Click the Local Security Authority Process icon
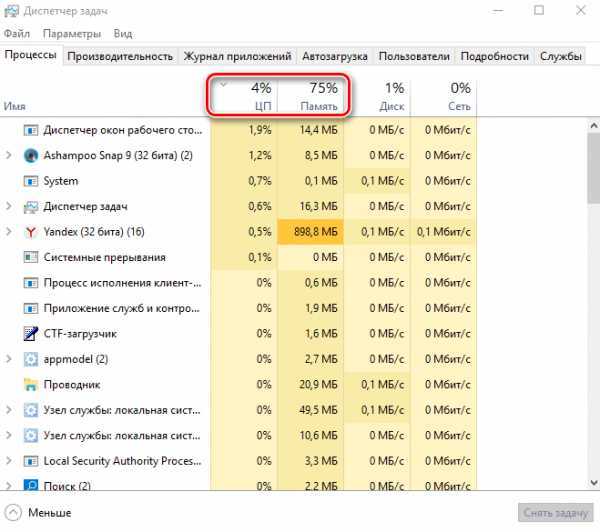Image resolution: width=600 pixels, height=532 pixels. [31, 461]
